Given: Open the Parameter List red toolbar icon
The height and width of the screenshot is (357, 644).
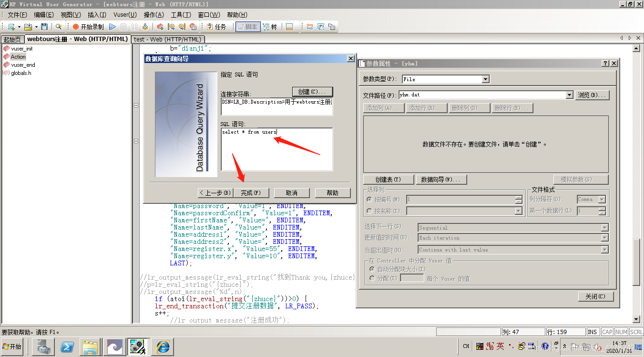Looking at the screenshot, I should pyautogui.click(x=193, y=27).
